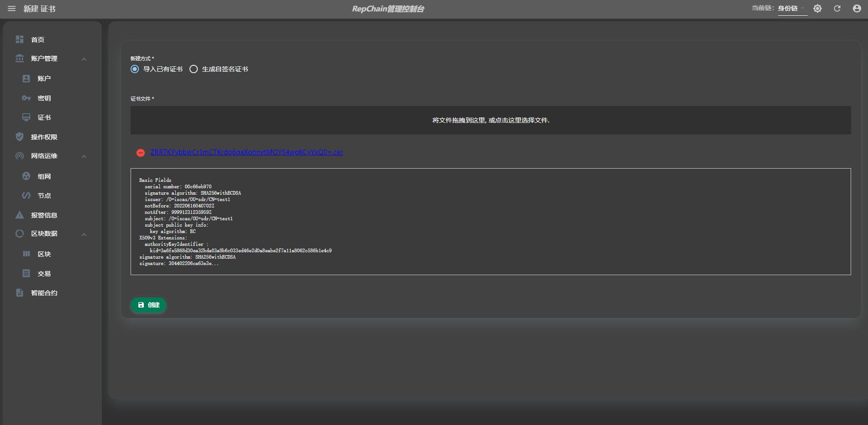
Task: Collapse the 区块数据 section
Action: (84, 234)
